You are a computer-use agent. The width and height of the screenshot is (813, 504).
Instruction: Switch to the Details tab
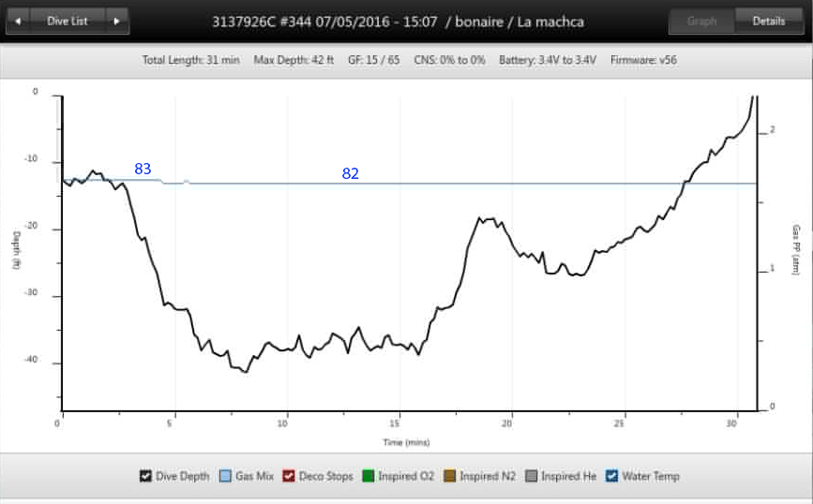[768, 21]
